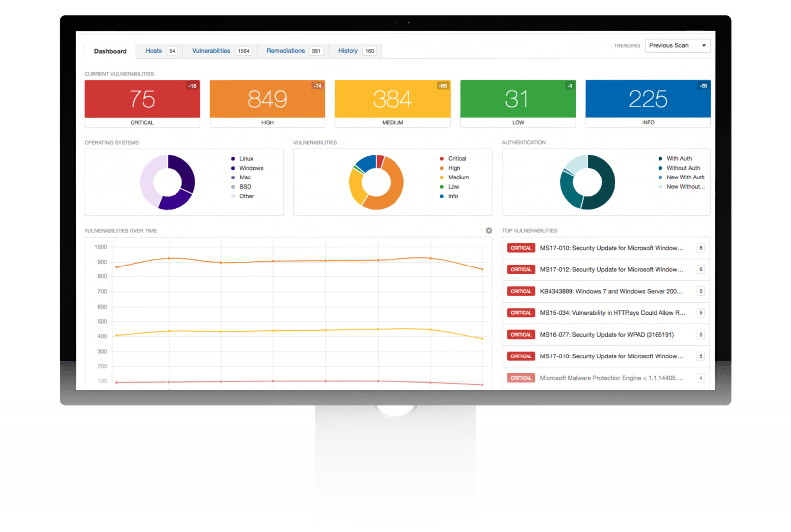Open chart settings gear icon

[x=489, y=231]
